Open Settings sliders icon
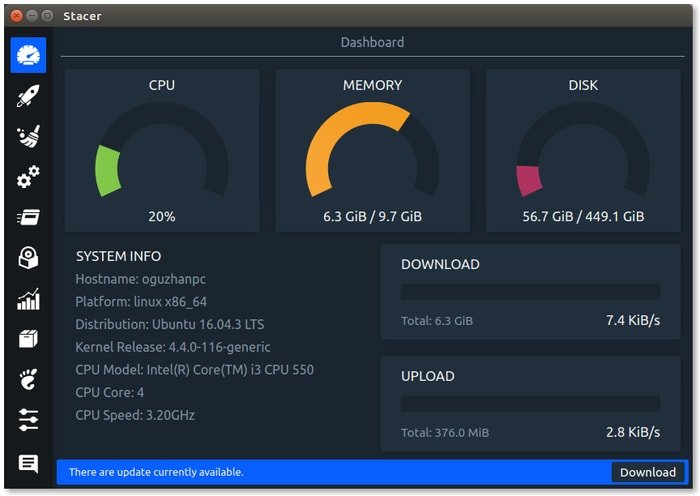This screenshot has width=700, height=496. pos(28,420)
